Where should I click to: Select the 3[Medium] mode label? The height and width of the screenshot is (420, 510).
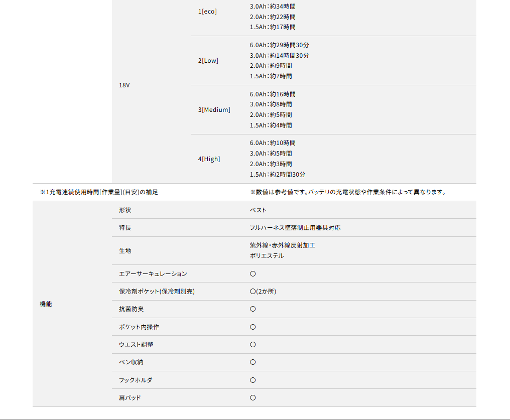tap(214, 110)
